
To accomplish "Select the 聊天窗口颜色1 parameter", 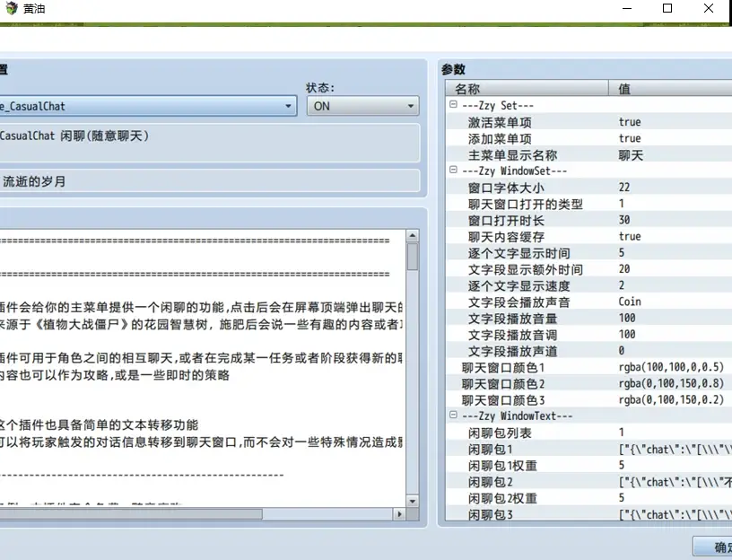I will (589, 367).
